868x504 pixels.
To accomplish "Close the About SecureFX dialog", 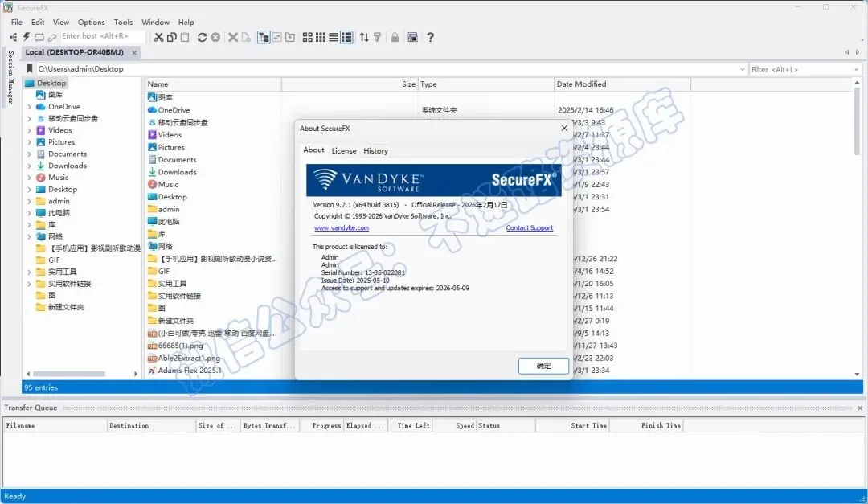I will pos(564,128).
